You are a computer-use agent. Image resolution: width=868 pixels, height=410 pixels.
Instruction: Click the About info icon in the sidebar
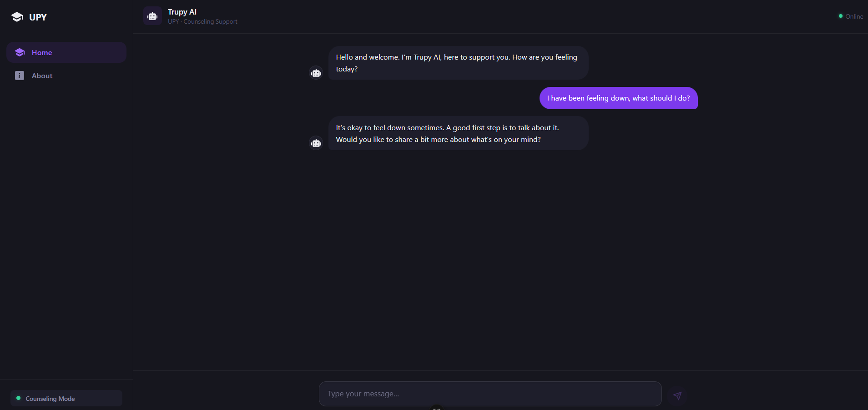(x=20, y=76)
